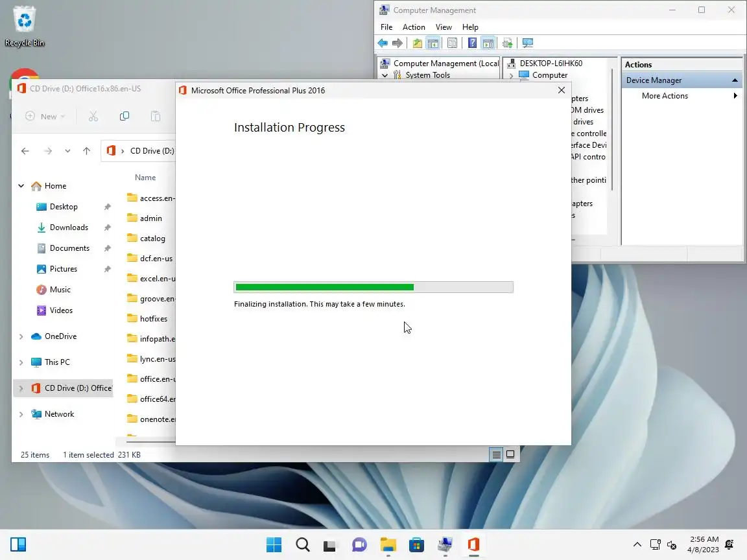
Task: Select the dcf.en-us folder
Action: point(156,258)
